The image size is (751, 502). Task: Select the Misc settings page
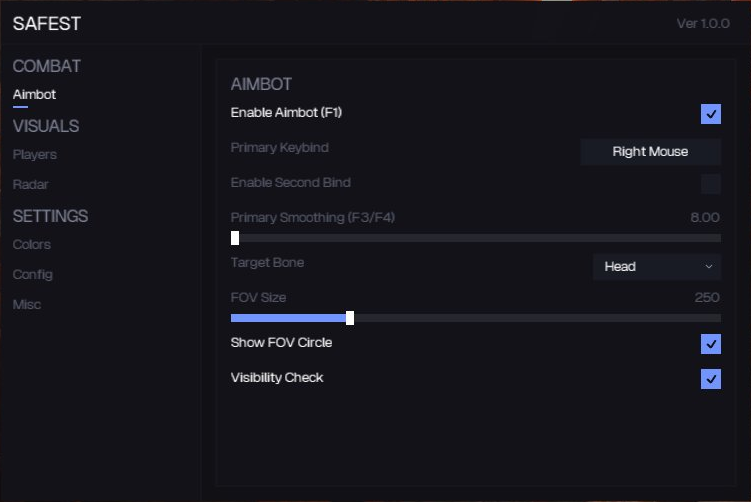27,305
